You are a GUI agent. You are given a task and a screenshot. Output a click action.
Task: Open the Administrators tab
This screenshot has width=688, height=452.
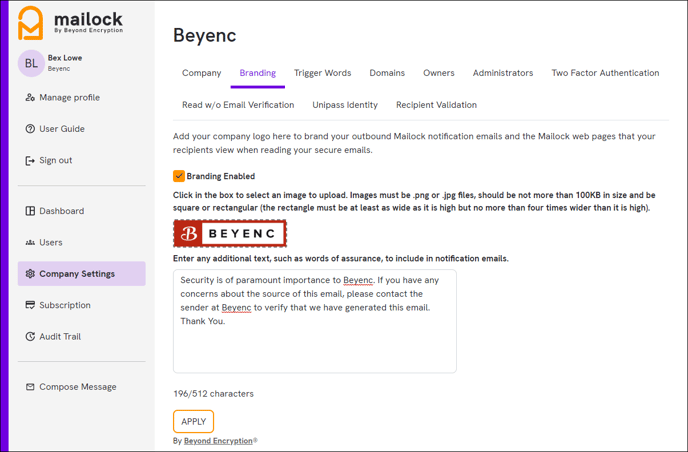tap(503, 73)
